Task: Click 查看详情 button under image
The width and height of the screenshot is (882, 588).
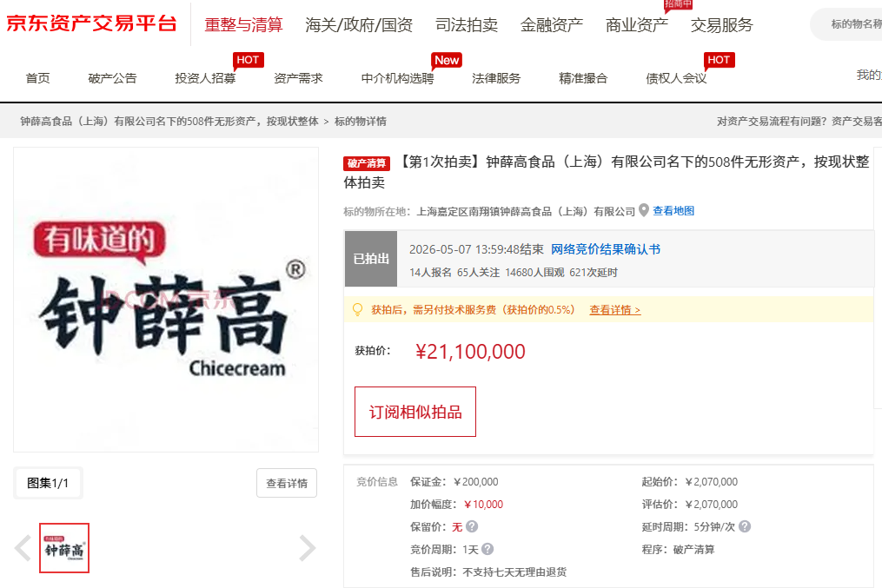Action: point(287,483)
